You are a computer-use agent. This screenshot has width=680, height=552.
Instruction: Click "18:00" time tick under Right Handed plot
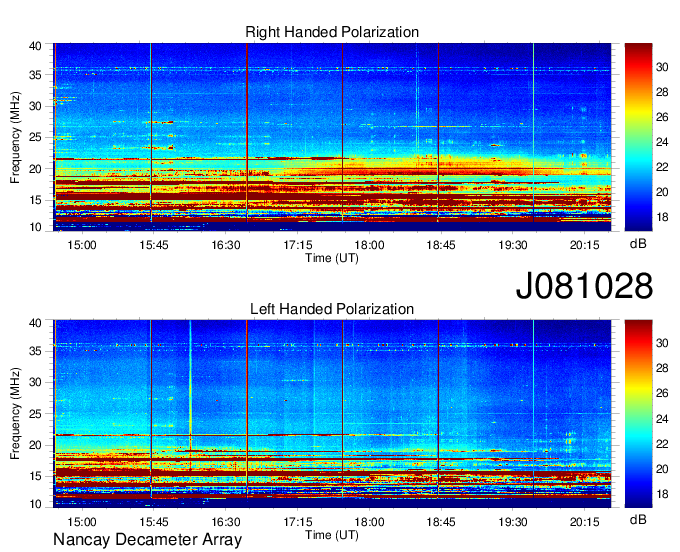coord(369,245)
